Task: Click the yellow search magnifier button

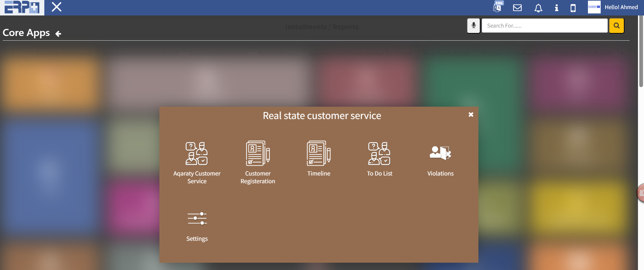Action: point(616,26)
